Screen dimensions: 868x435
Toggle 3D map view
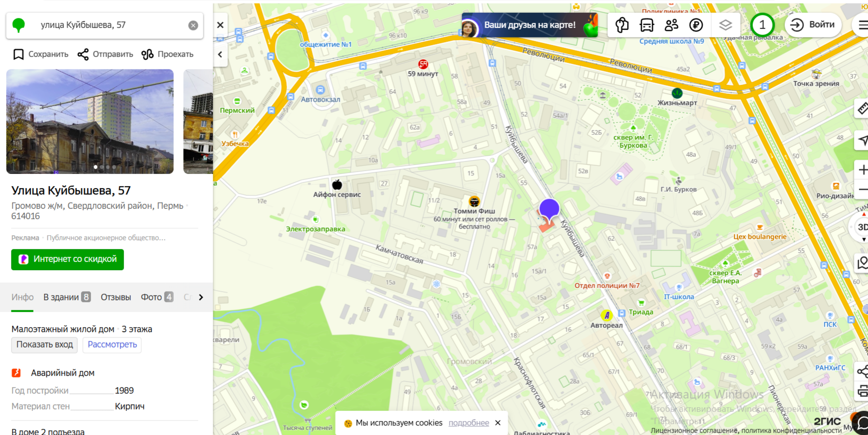[862, 227]
